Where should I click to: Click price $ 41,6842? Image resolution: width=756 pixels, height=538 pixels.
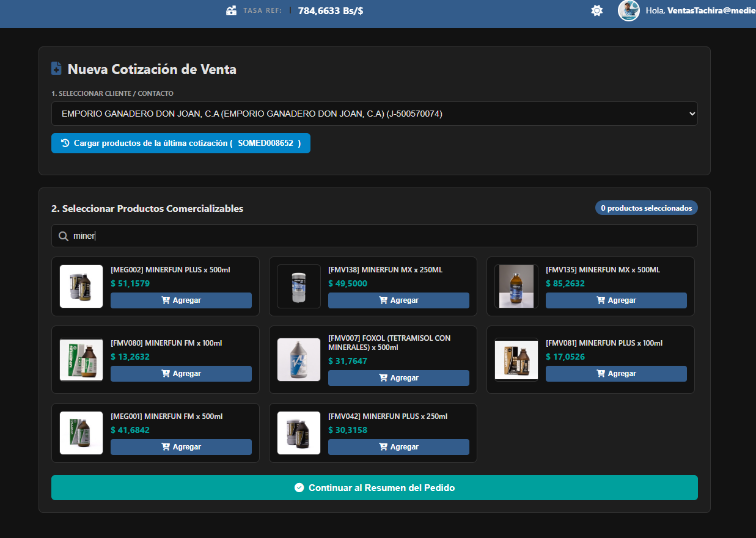click(130, 430)
